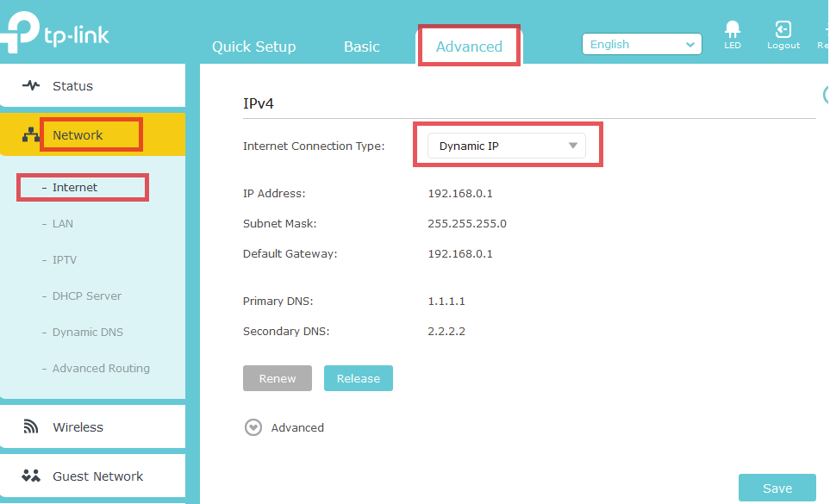The width and height of the screenshot is (830, 504).
Task: Switch to the Basic tab
Action: (361, 47)
